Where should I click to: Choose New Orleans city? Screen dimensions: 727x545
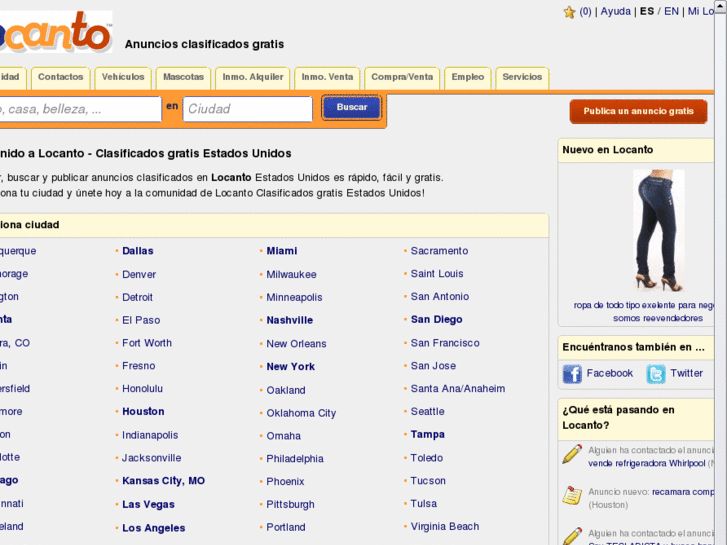tap(296, 344)
